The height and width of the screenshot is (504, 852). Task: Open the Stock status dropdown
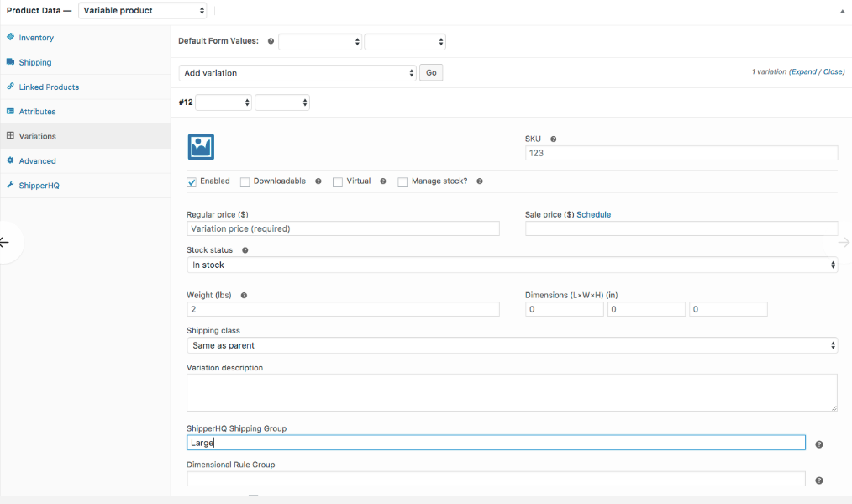[x=512, y=265]
